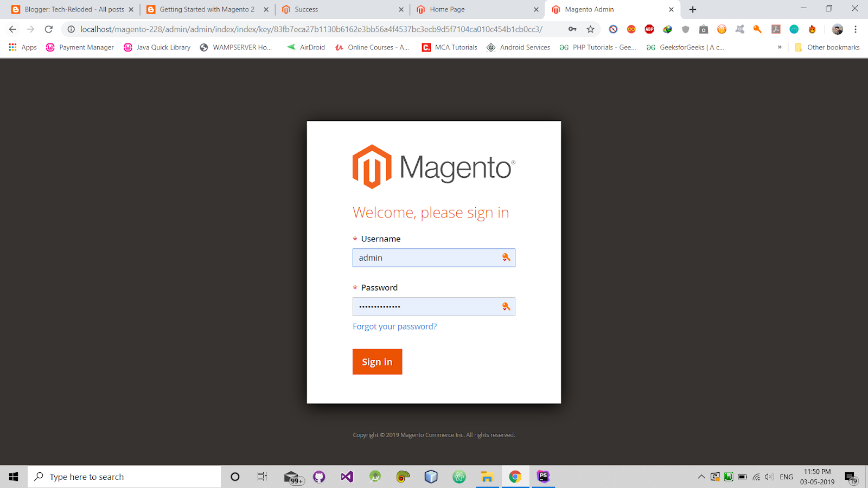Viewport: 868px width, 488px height.
Task: Click the Sign in button
Action: (377, 362)
